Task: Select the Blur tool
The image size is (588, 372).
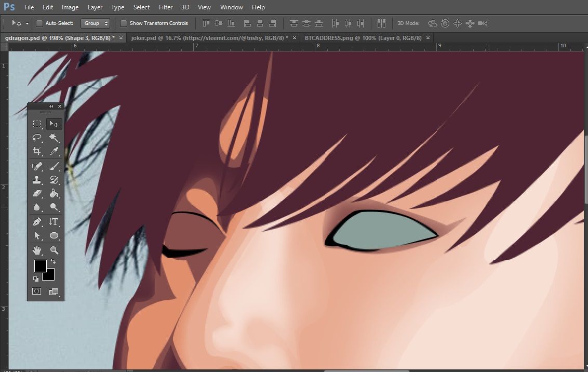Action: coord(37,207)
